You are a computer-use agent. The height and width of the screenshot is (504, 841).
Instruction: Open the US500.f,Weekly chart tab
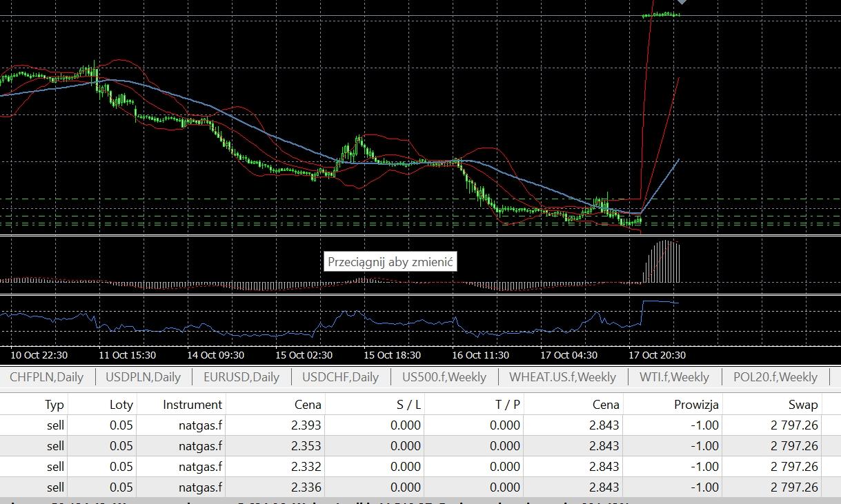coord(444,377)
